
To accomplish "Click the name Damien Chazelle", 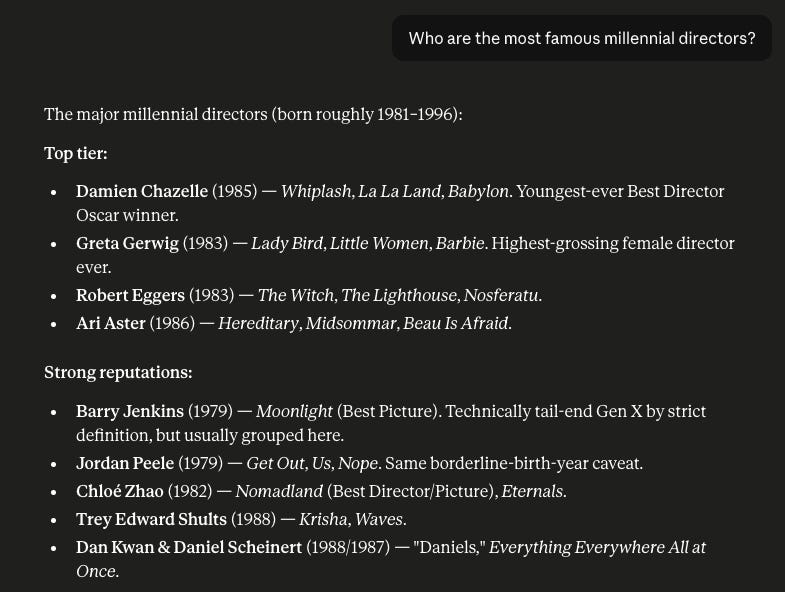I will [142, 191].
